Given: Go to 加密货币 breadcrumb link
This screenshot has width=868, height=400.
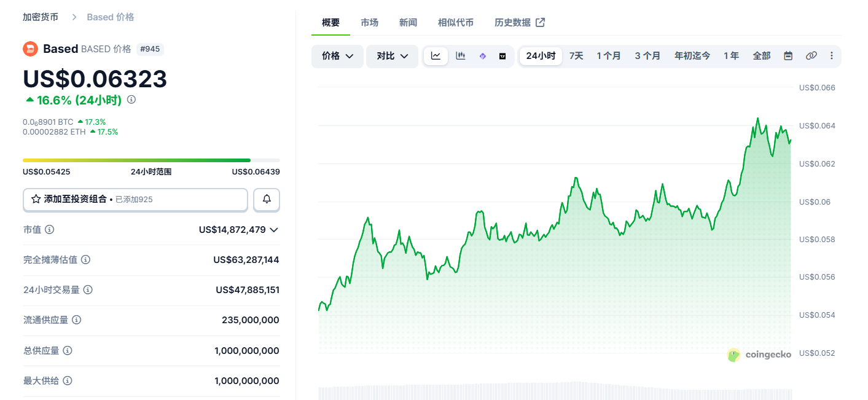Looking at the screenshot, I should pos(41,17).
